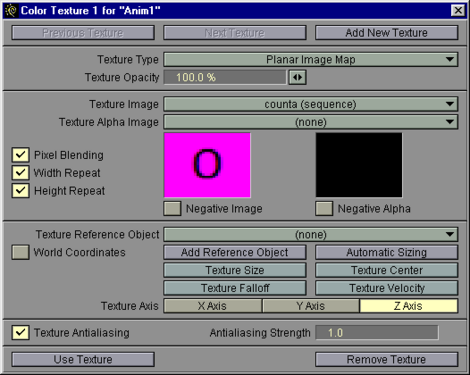Select X Axis as texture axis

click(212, 306)
